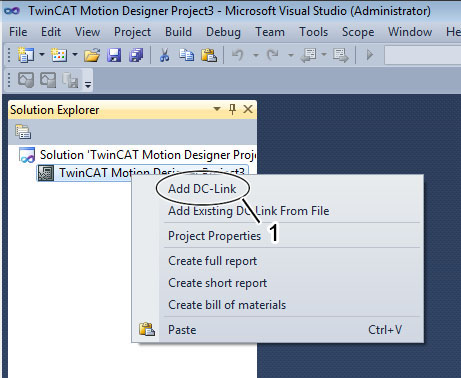The width and height of the screenshot is (461, 378).
Task: Open the Window menu
Action: (410, 32)
